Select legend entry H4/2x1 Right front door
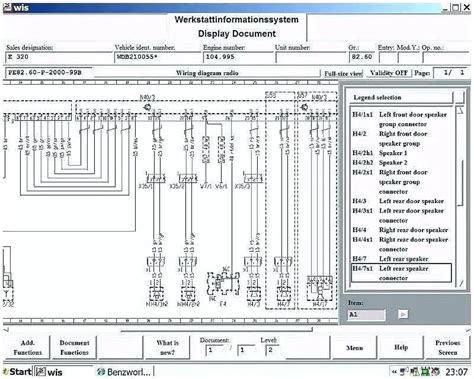The image size is (474, 379). pos(390,182)
